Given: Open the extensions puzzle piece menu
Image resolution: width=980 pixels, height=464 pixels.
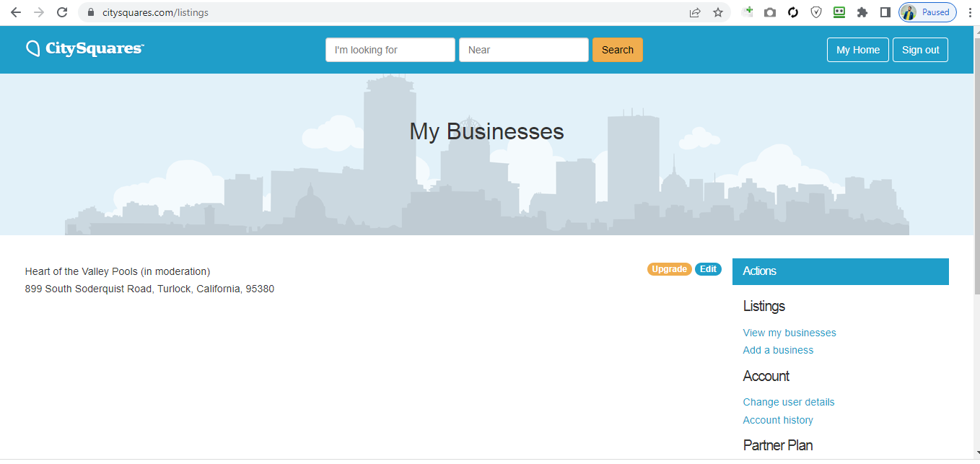Looking at the screenshot, I should pos(862,12).
